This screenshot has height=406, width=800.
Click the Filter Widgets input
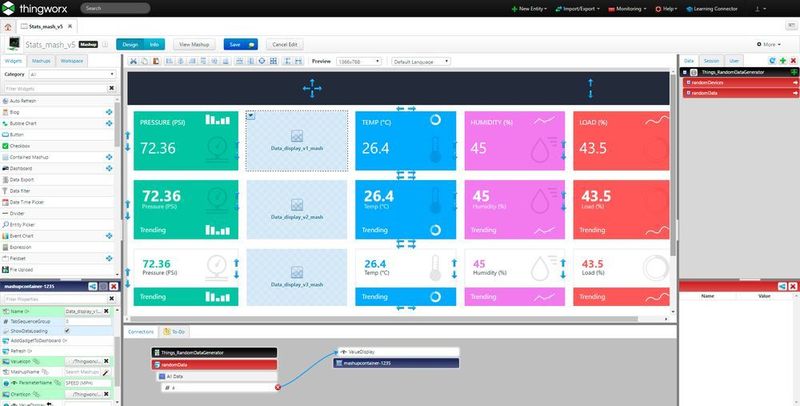coord(55,88)
